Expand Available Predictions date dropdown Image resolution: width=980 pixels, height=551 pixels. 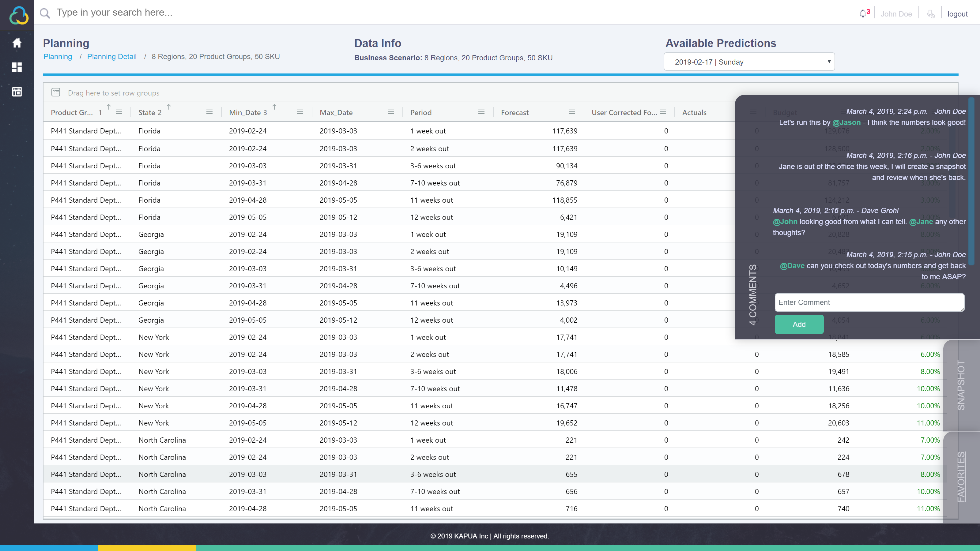[749, 62]
